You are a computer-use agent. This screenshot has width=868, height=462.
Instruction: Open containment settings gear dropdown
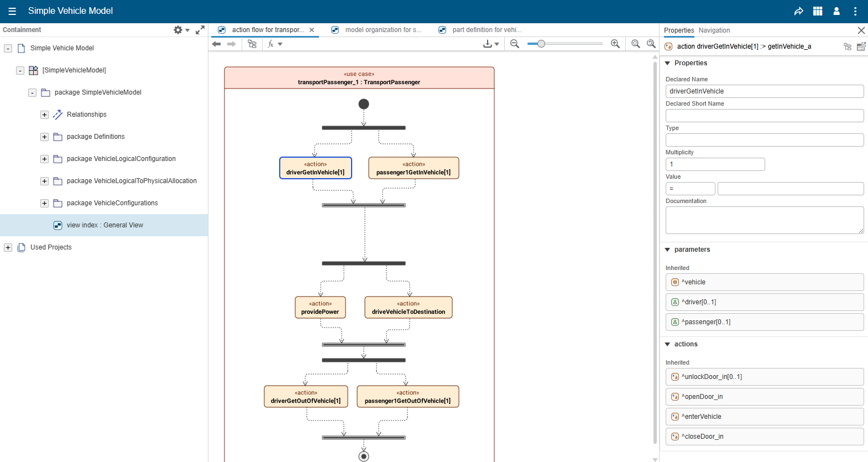(x=181, y=30)
